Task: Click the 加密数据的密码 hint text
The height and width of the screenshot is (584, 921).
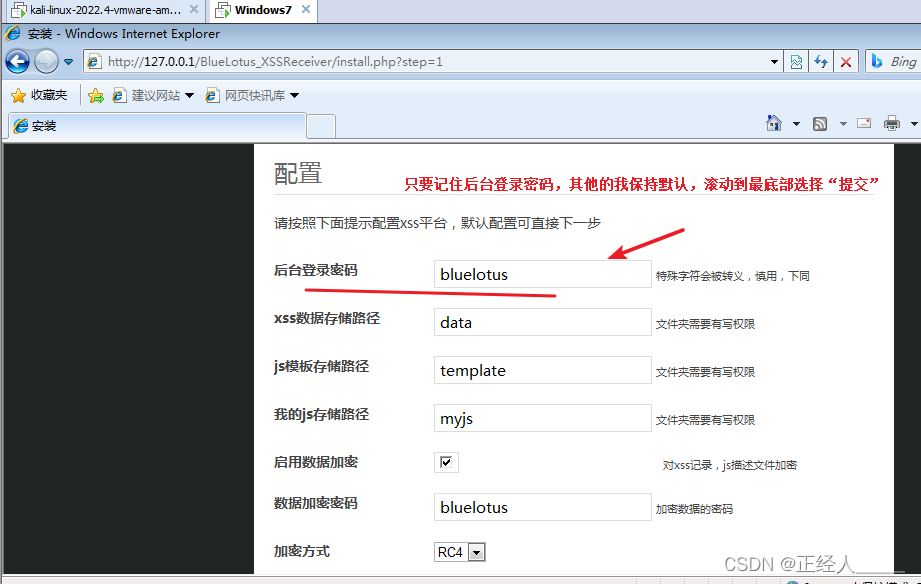Action: [x=694, y=509]
